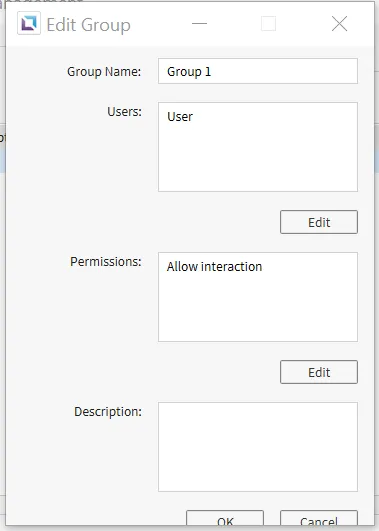Click the application logo icon in title bar
The height and width of the screenshot is (531, 379).
(29, 23)
